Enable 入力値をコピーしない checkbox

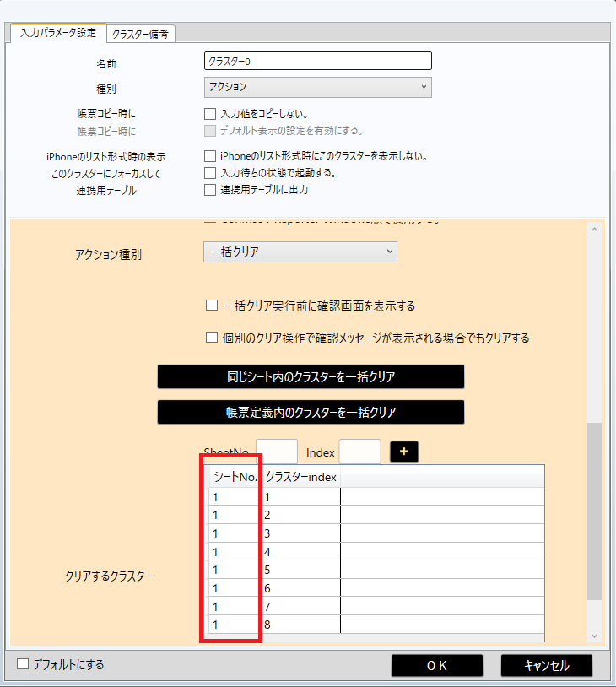[x=210, y=113]
